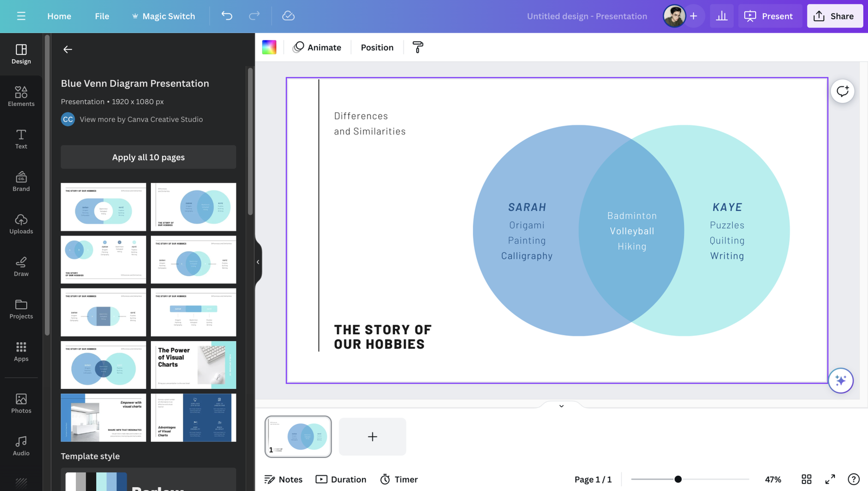
Task: Open the rainbow background color tile
Action: (270, 47)
